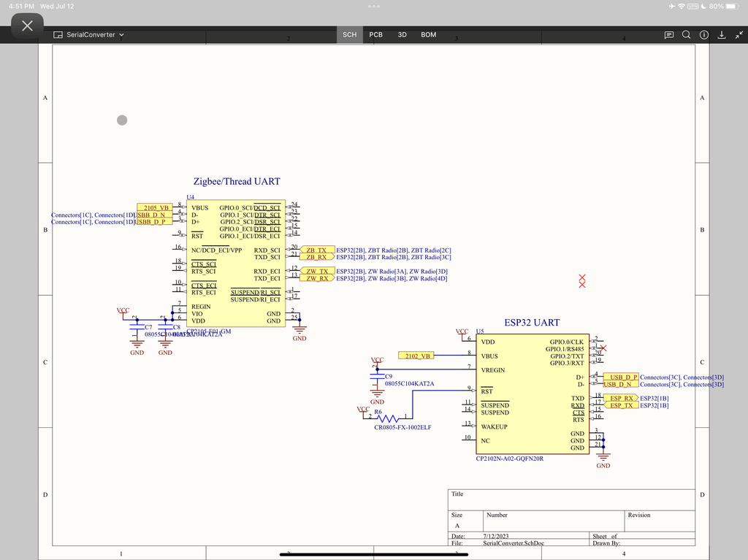Click the 2105_VB net port
Viewport: 748px width, 560px height.
click(x=155, y=207)
